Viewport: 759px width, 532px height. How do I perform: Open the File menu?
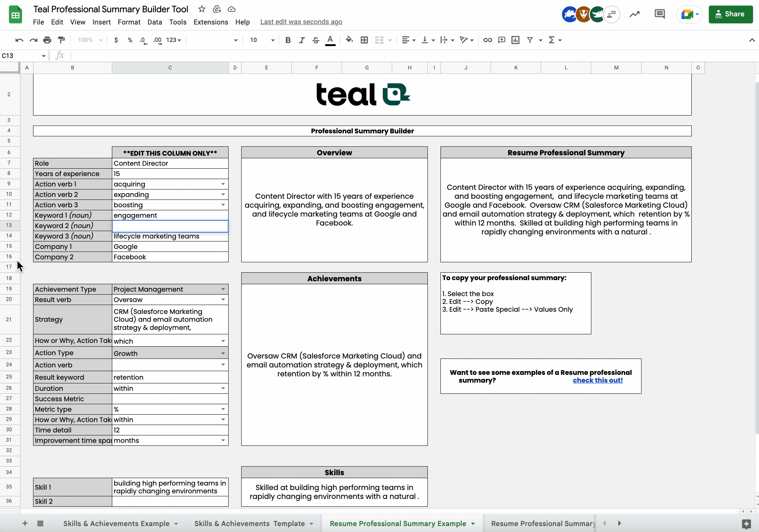(38, 22)
